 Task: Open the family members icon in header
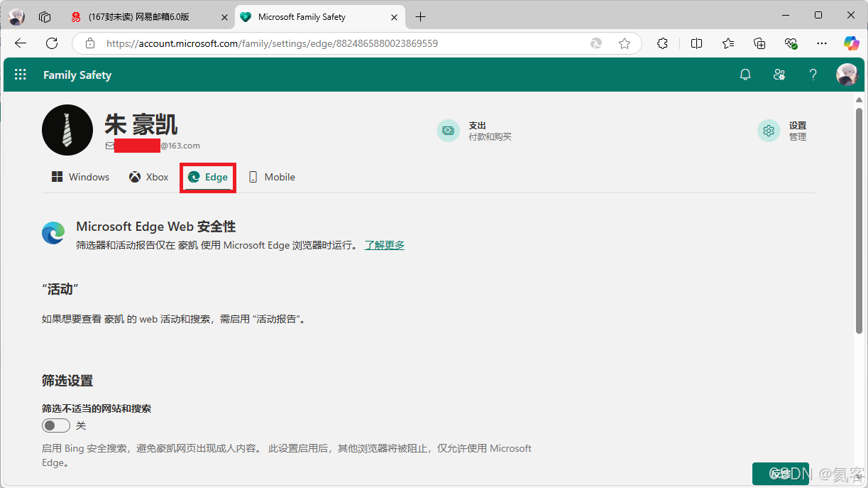tap(779, 75)
